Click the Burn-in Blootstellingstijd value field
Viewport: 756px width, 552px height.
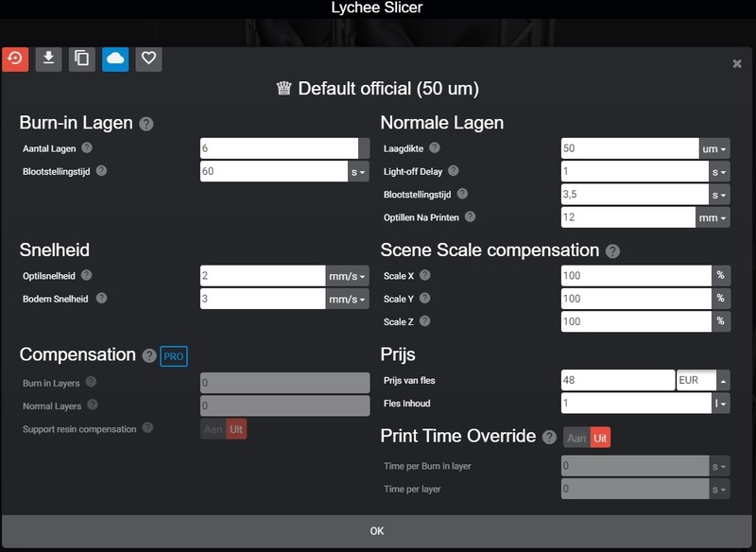point(274,172)
